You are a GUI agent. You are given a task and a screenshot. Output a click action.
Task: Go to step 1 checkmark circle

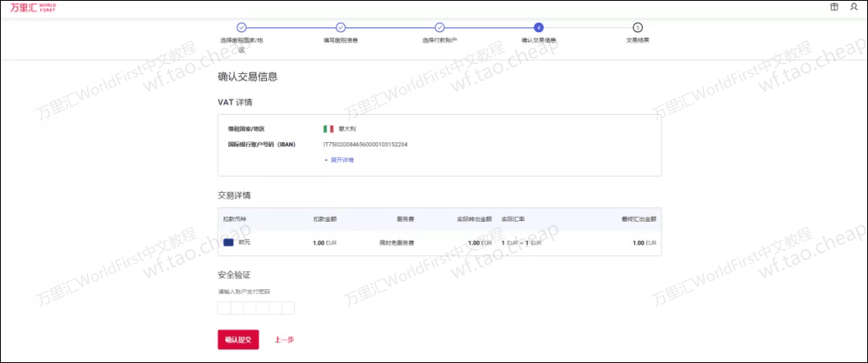pos(241,27)
